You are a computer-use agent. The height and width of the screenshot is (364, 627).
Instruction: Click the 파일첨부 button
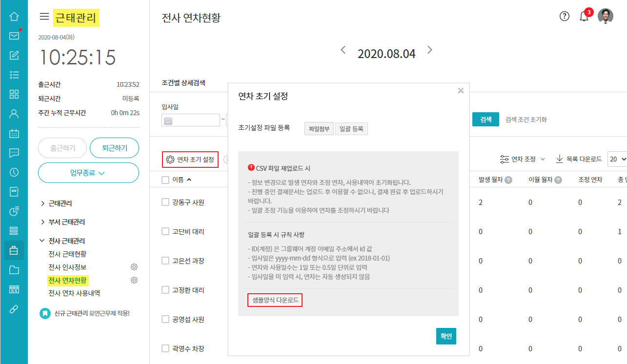319,129
